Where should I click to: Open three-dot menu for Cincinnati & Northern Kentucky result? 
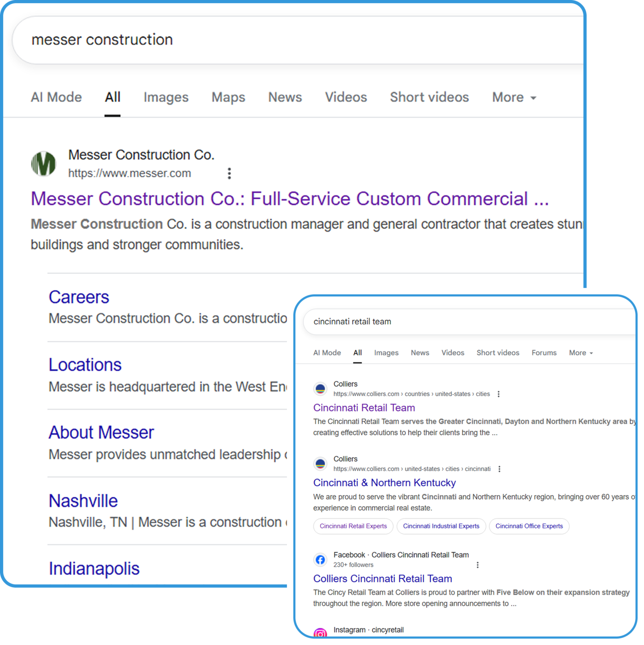point(500,469)
